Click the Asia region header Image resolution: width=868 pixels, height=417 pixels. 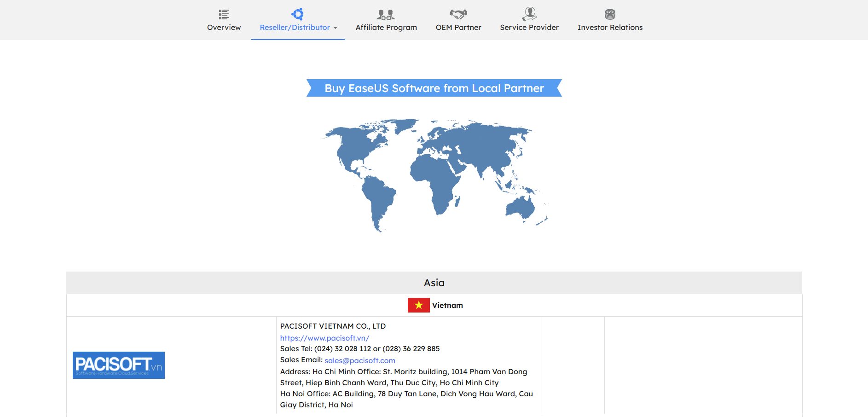434,283
